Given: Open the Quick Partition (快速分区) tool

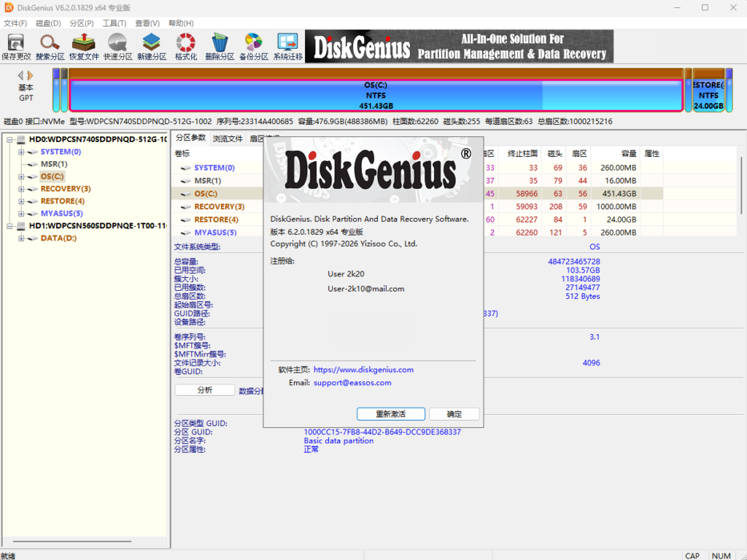Looking at the screenshot, I should coord(117,47).
